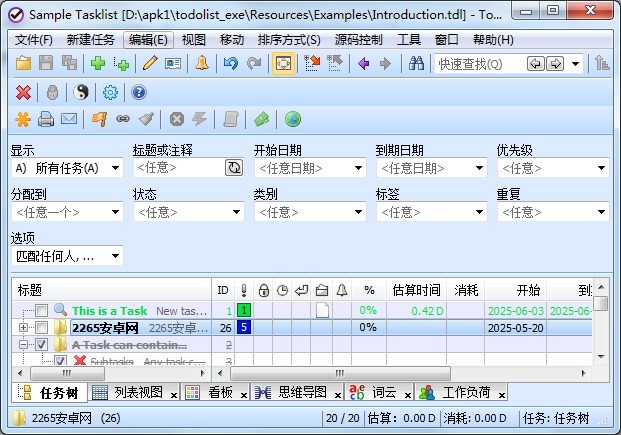
Task: Click the envelope email icon
Action: [69, 119]
